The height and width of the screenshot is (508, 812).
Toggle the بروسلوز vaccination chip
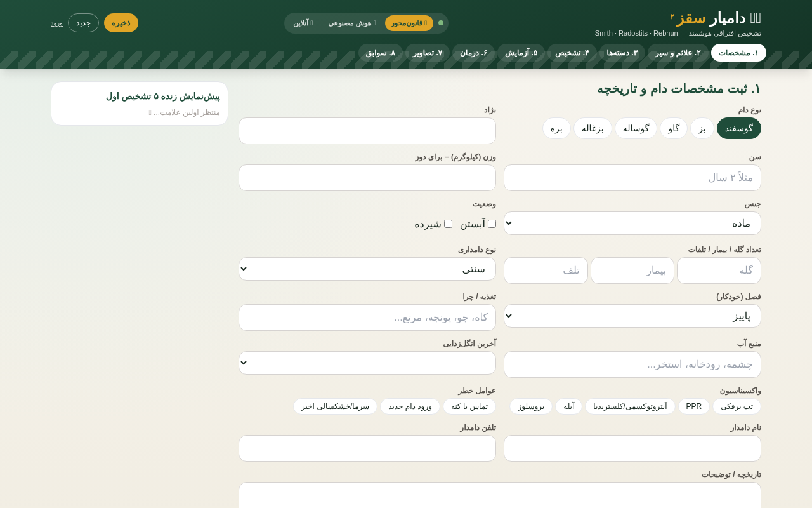click(x=531, y=406)
